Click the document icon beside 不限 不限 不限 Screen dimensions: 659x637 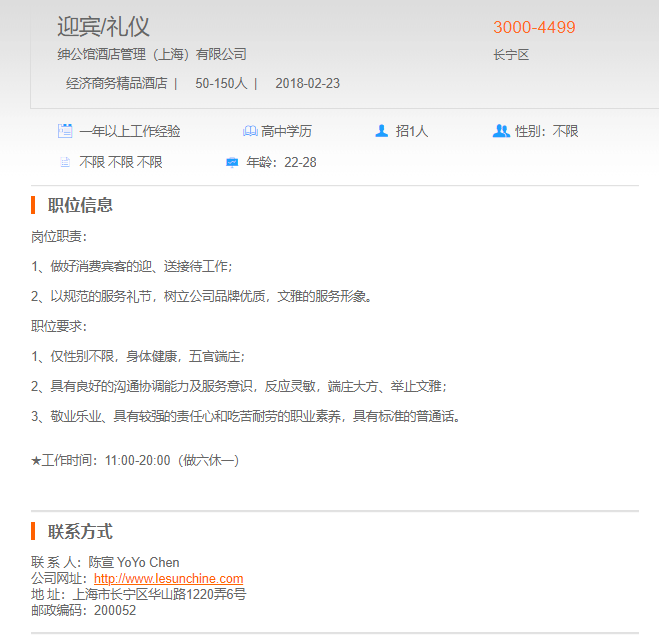pyautogui.click(x=65, y=162)
